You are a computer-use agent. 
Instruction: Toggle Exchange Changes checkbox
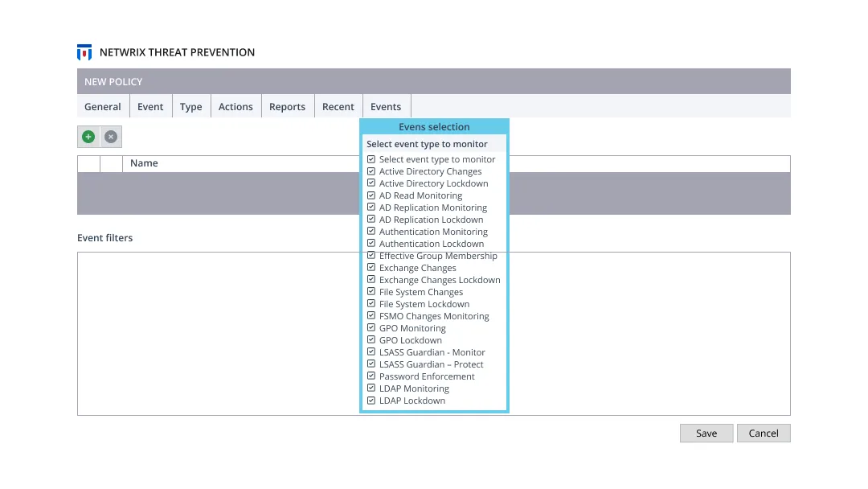click(x=371, y=268)
